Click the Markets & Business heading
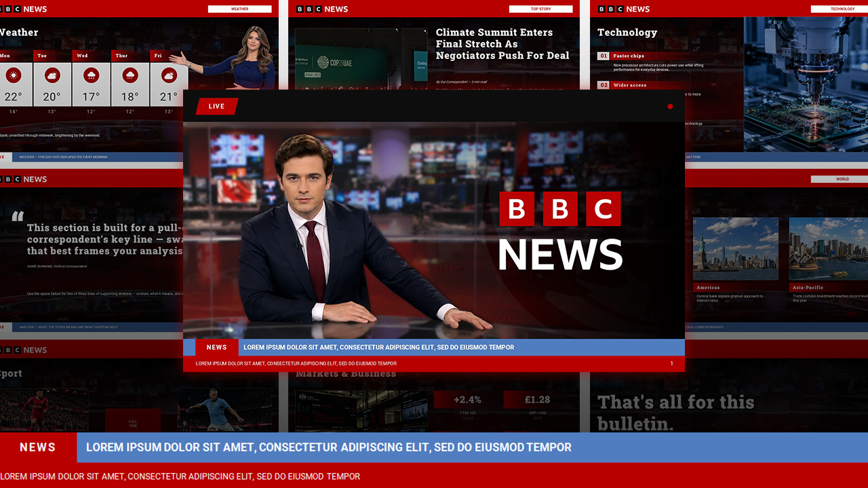 point(346,373)
